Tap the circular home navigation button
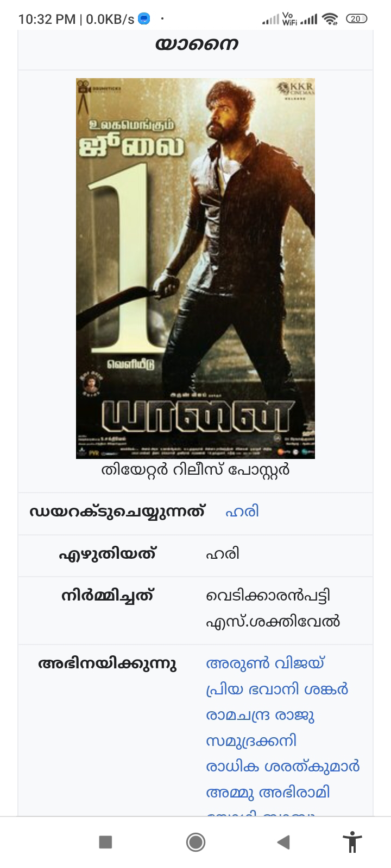Screen dimensions: 391x868 (195, 842)
